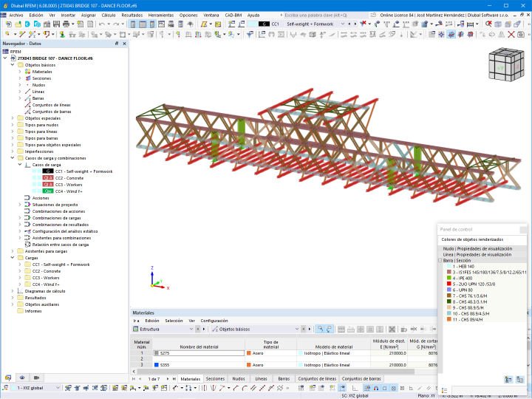Expand the Materiales tree node
This screenshot has height=399, width=532.
[x=20, y=72]
